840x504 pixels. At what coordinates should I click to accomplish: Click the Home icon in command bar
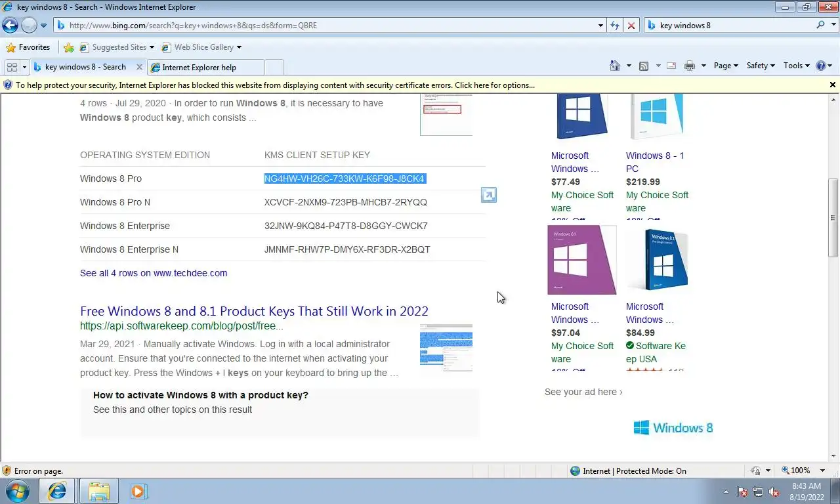click(x=615, y=66)
